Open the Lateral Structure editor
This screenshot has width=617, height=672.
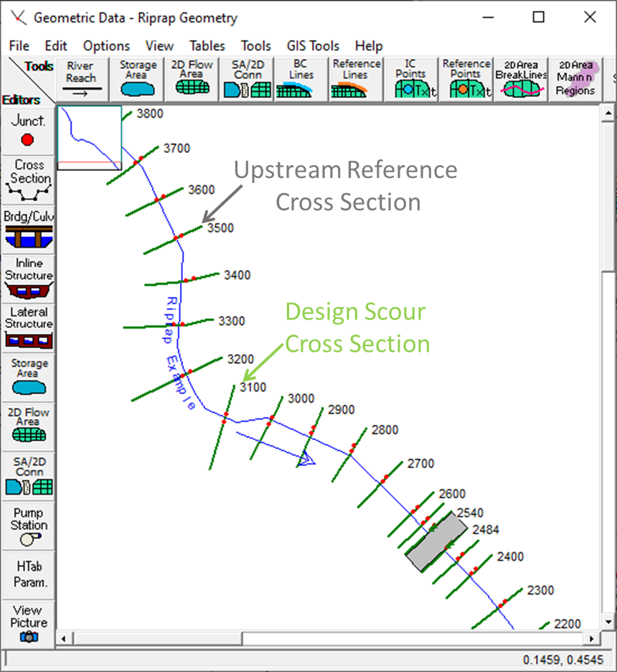coord(29,327)
